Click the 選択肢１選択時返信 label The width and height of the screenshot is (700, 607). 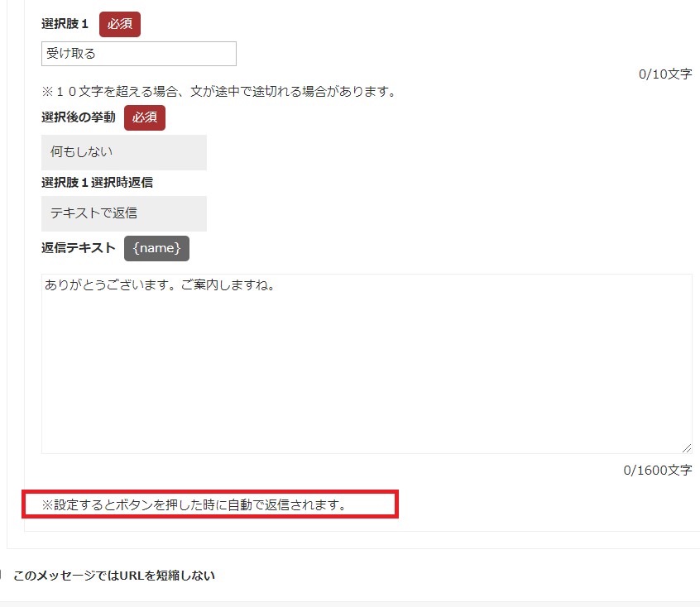coord(98,183)
